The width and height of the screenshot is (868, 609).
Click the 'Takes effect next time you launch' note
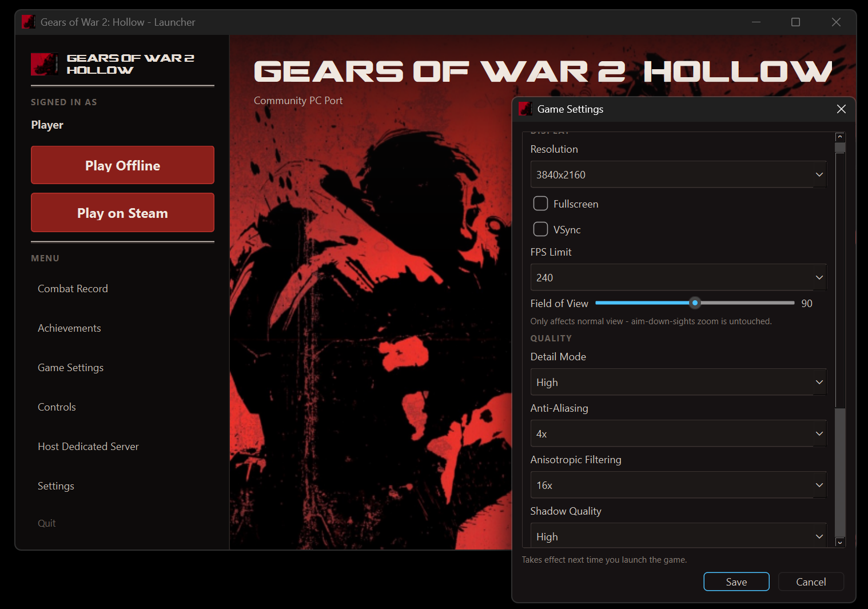tap(604, 560)
